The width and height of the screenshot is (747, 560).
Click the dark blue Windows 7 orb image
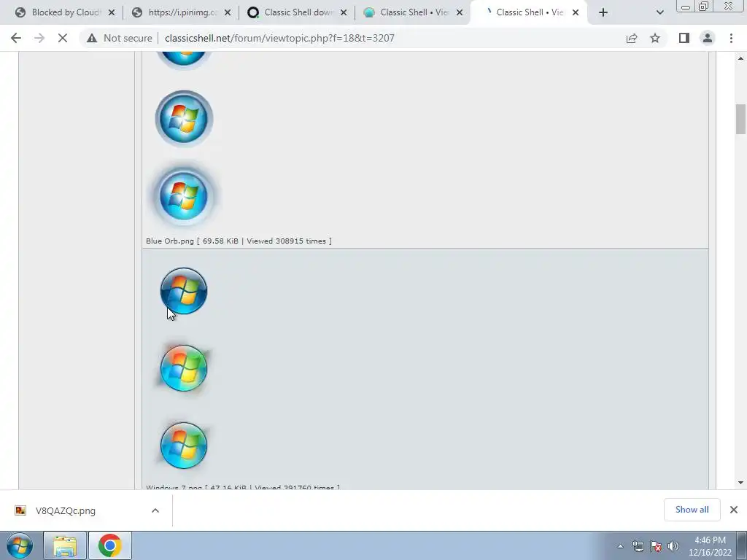[x=184, y=291]
